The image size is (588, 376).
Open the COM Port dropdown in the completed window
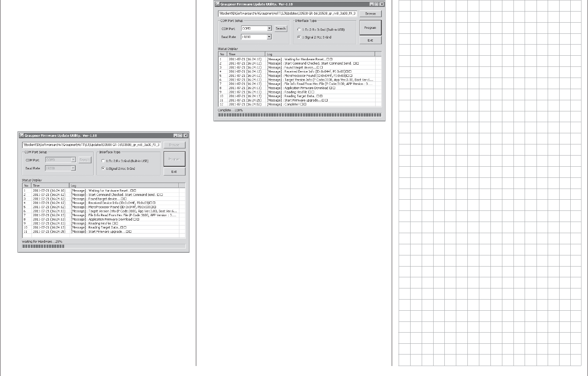tap(269, 28)
